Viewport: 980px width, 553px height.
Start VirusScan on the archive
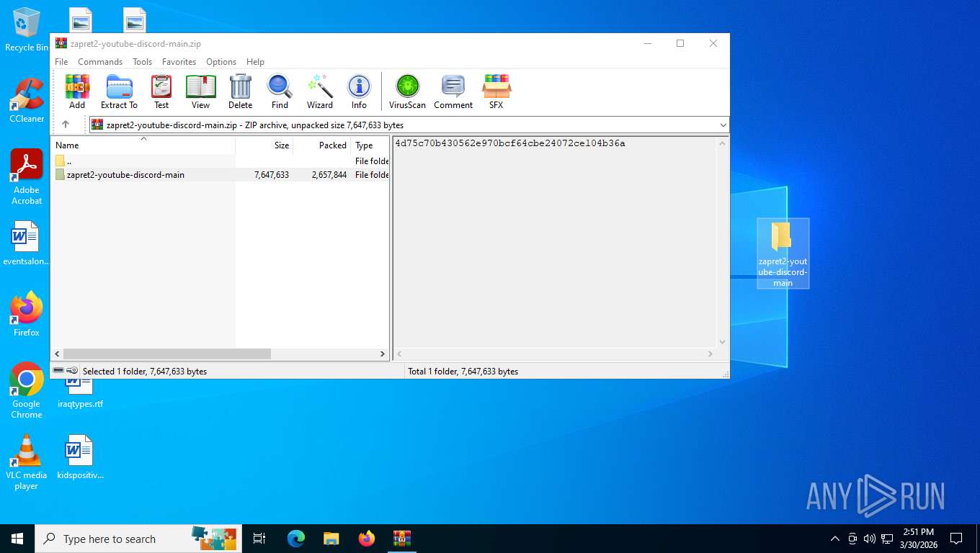407,91
